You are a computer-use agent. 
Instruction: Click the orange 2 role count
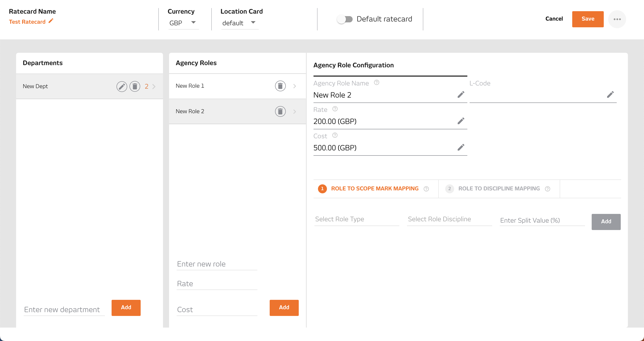(x=146, y=87)
